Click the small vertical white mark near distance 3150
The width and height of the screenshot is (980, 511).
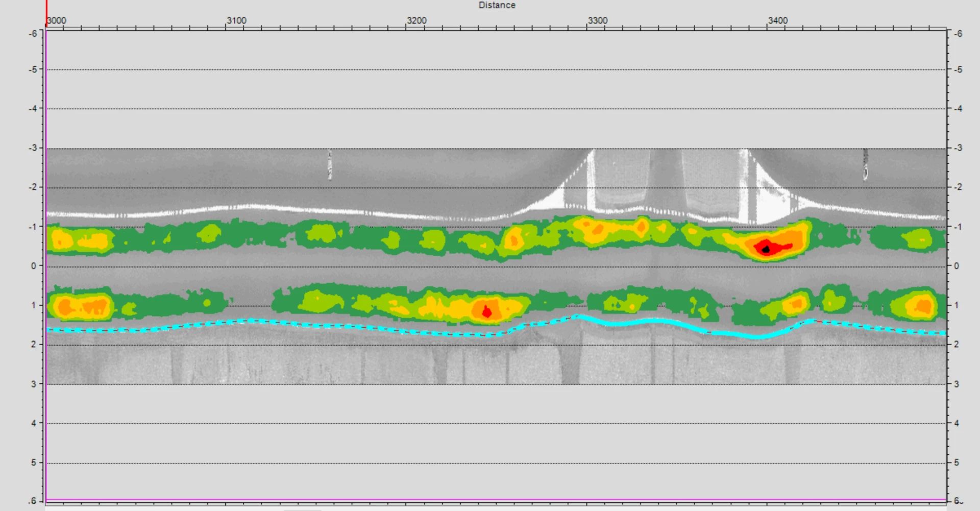click(x=330, y=165)
